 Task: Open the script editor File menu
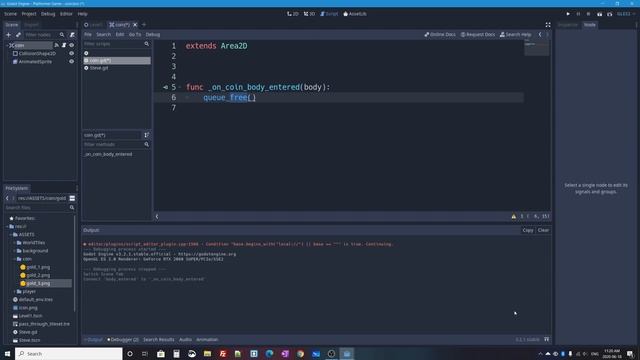click(x=88, y=35)
